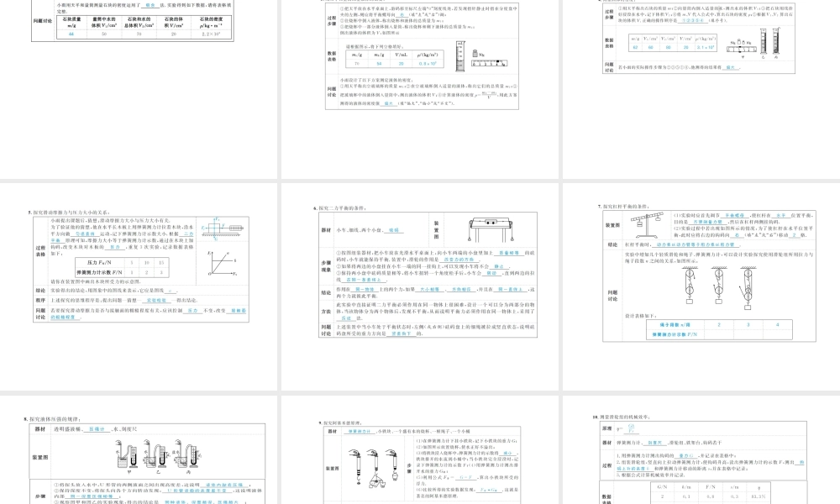Click value 3 in page 7 rope segments row
840x504 pixels.
pos(748,324)
